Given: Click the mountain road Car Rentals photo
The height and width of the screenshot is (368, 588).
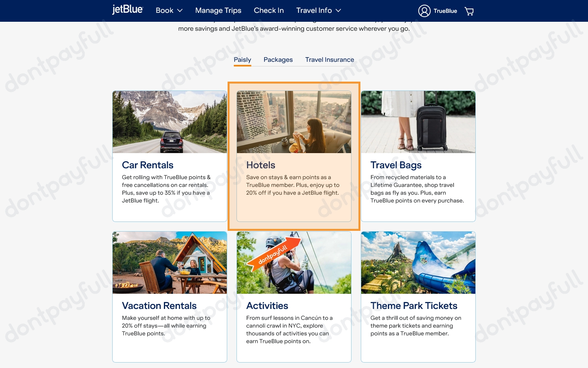Looking at the screenshot, I should pos(169,122).
